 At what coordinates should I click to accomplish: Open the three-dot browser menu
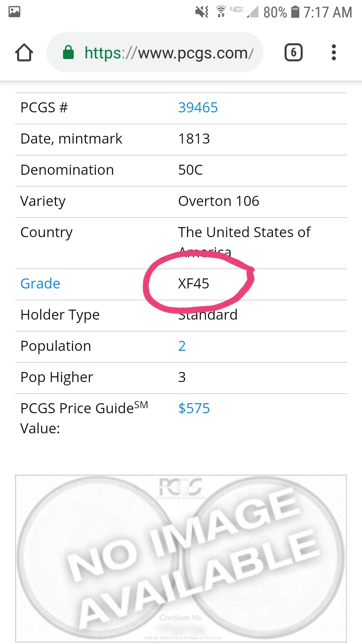coord(334,53)
